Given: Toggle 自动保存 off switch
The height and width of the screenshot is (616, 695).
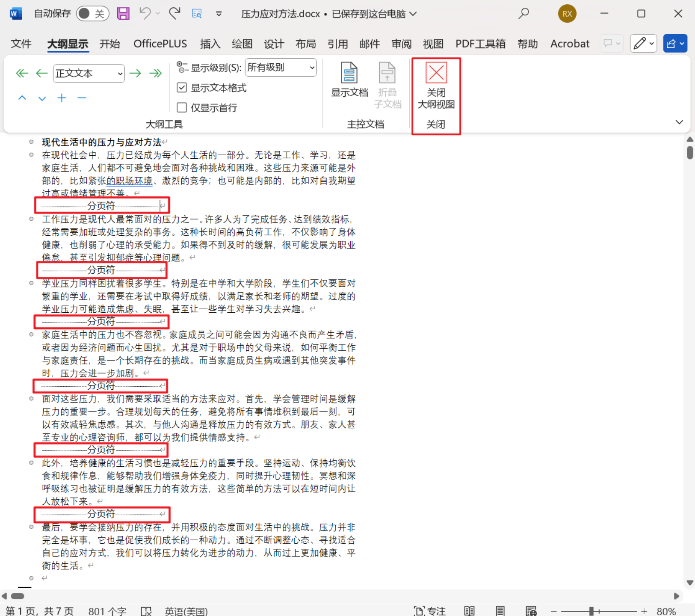Looking at the screenshot, I should [92, 13].
